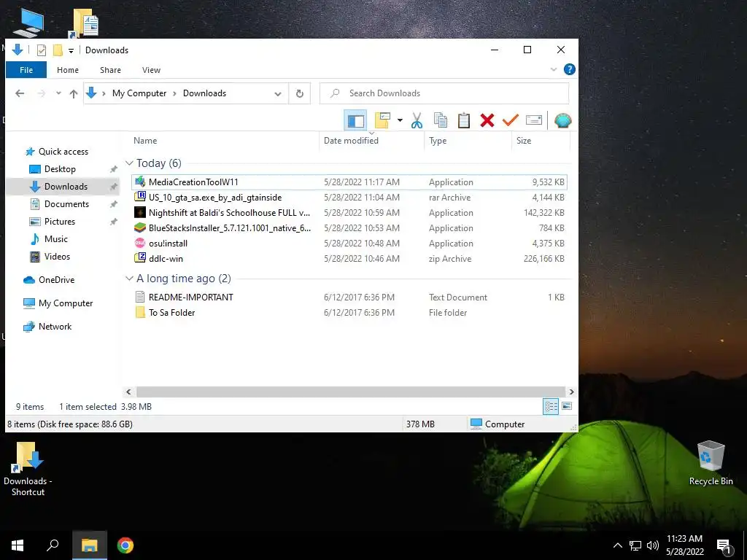Open the folder options toolbar icon

click(x=382, y=120)
